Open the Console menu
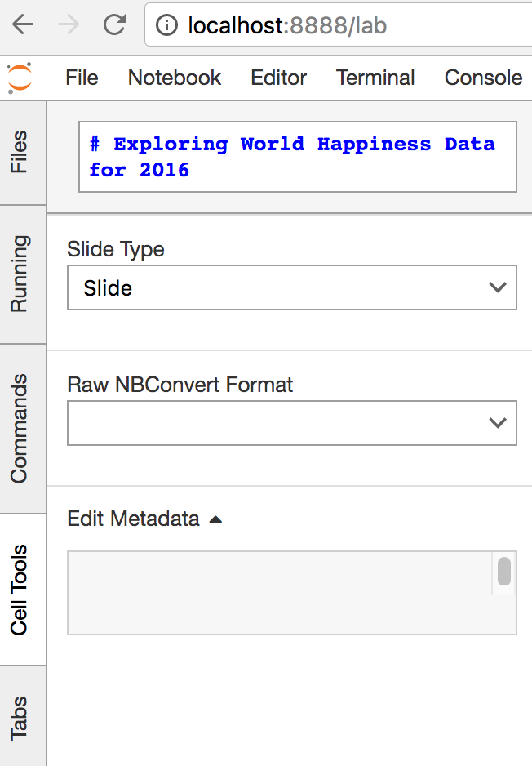This screenshot has height=766, width=532. (x=483, y=78)
